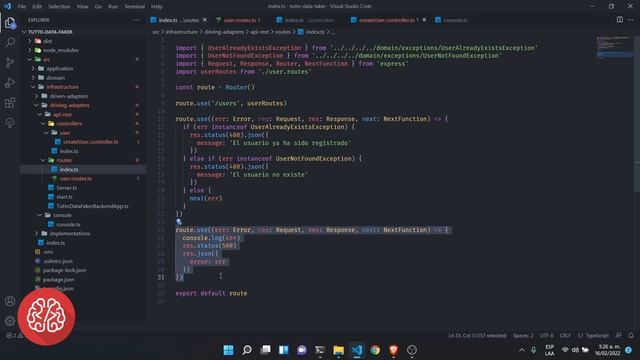Open package-lock.json in the explorer
The width and height of the screenshot is (640, 360).
click(64, 270)
